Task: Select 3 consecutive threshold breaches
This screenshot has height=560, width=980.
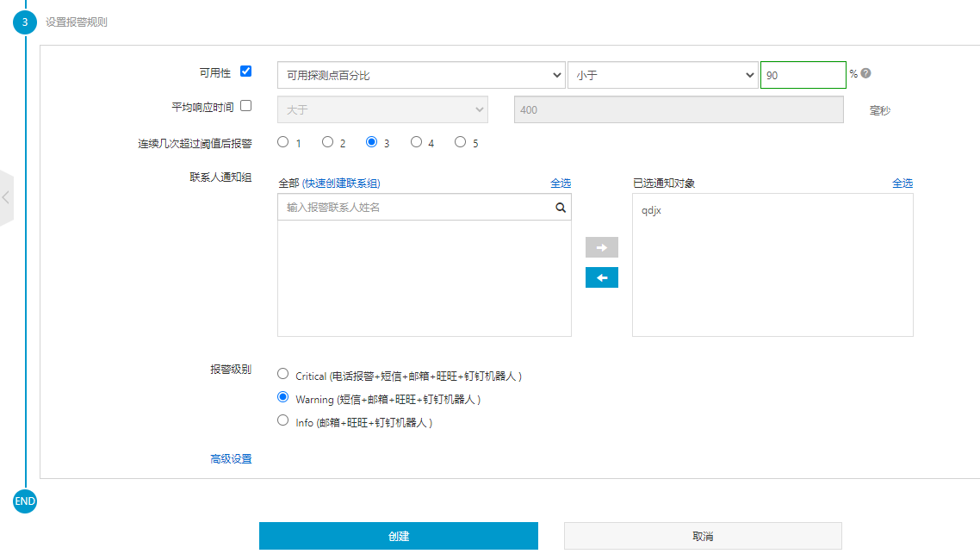Action: pyautogui.click(x=372, y=142)
